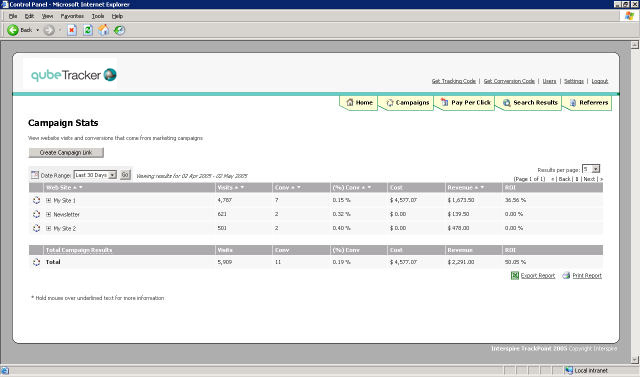Click the Windows flag logo in browser corner

pos(629,16)
